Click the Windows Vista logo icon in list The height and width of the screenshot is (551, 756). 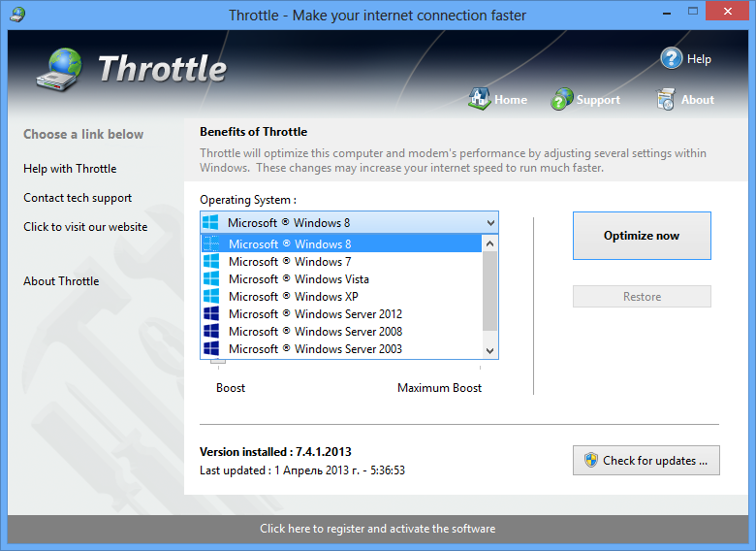point(211,278)
